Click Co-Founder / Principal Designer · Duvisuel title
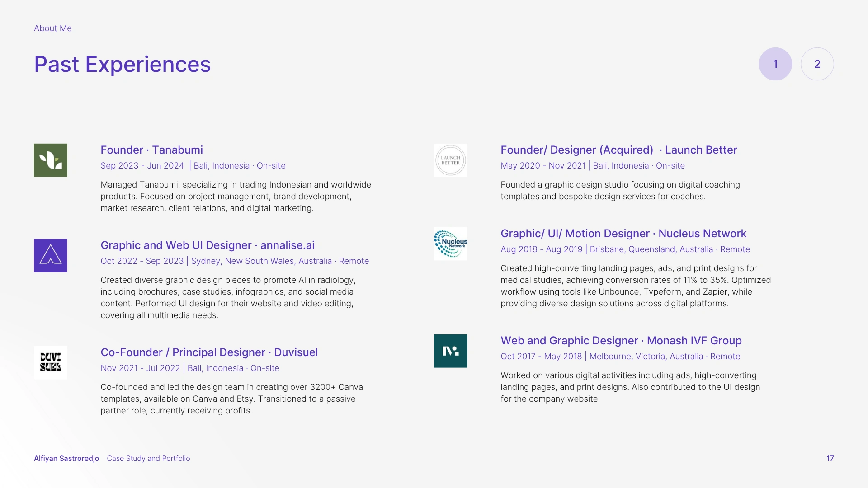This screenshot has width=868, height=488. click(209, 352)
